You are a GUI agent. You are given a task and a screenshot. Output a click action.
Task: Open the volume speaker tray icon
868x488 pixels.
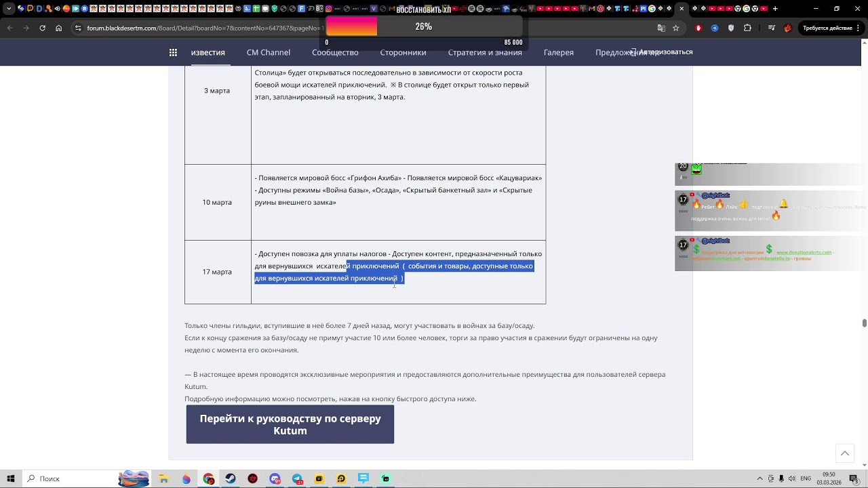click(791, 479)
